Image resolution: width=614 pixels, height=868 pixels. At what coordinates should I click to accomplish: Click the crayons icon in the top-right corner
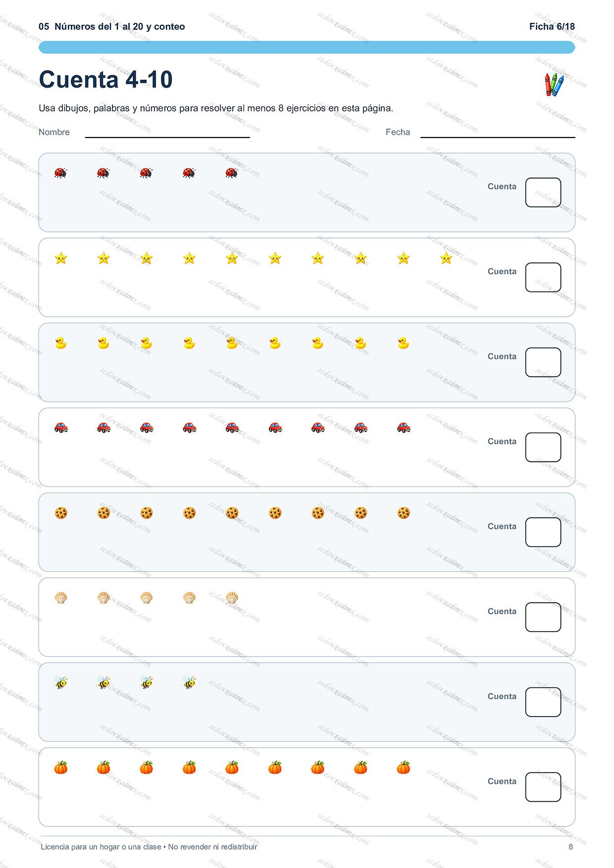tap(554, 84)
